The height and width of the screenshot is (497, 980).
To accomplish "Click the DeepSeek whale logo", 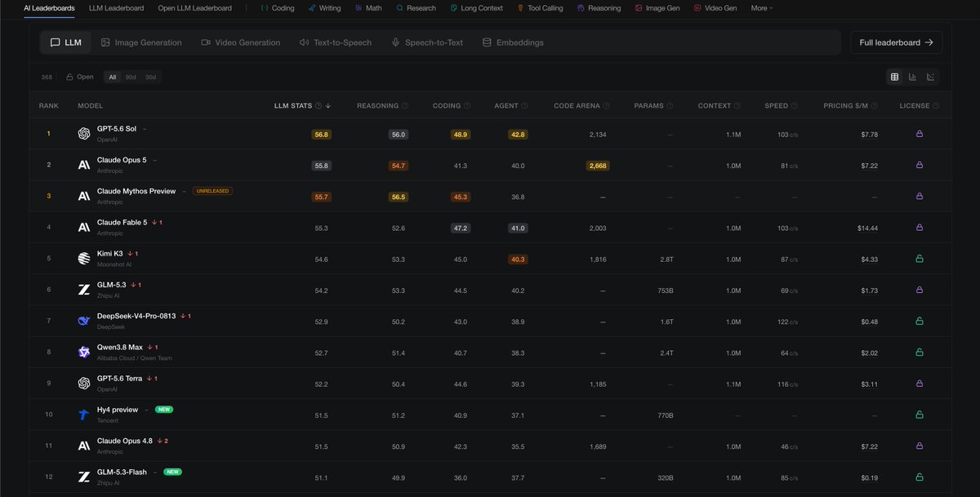I will (83, 321).
